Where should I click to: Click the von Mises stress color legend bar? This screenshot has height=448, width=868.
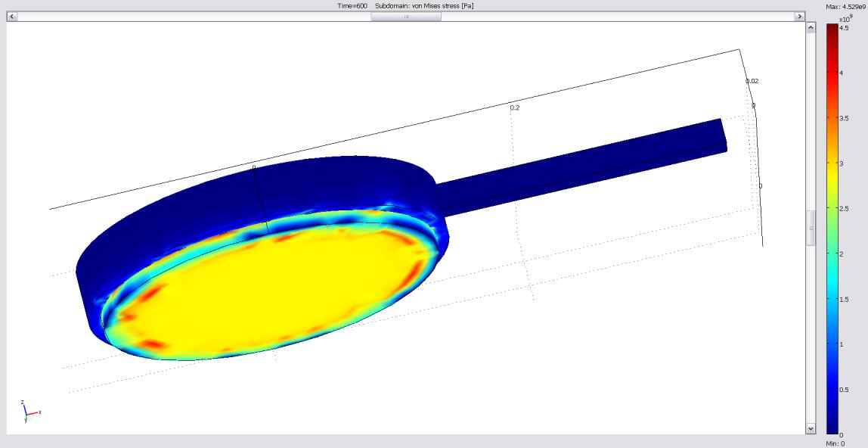[832, 229]
